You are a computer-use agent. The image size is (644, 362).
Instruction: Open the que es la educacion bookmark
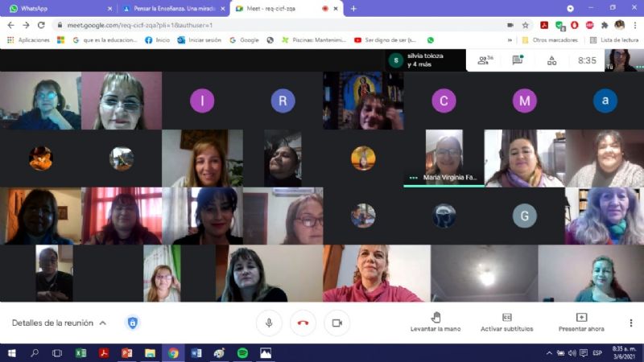105,39
